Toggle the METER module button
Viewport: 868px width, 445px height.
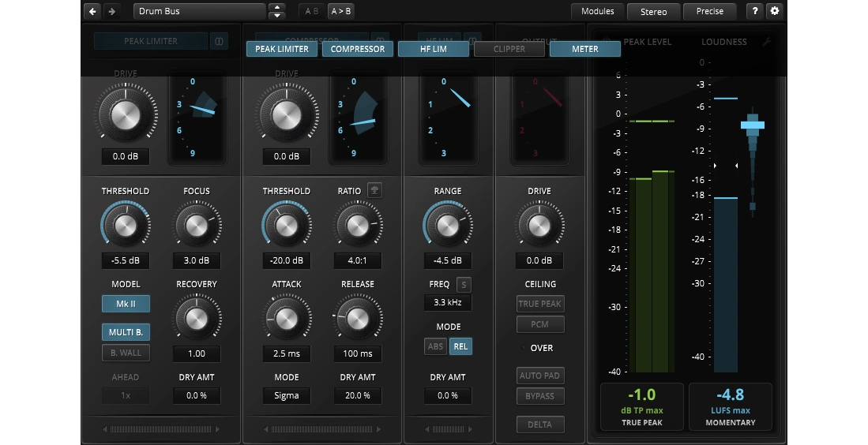point(585,49)
